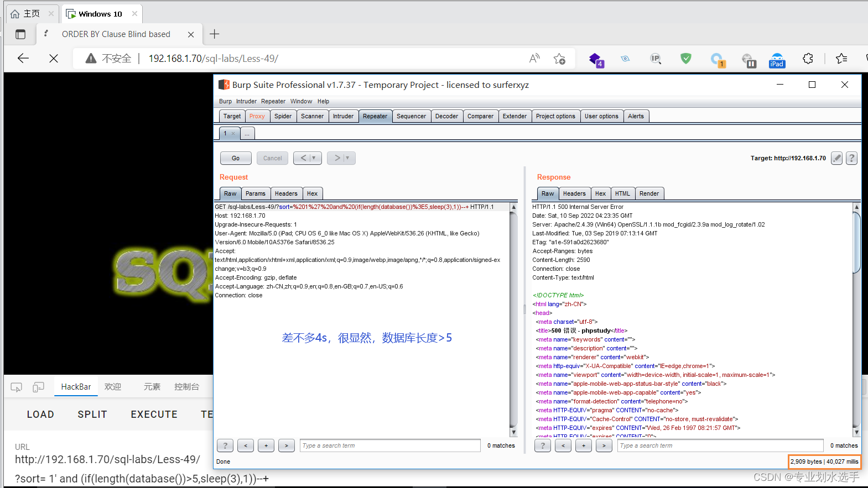This screenshot has height=488, width=868.
Task: Click the plus button in request search bar
Action: pos(266,445)
